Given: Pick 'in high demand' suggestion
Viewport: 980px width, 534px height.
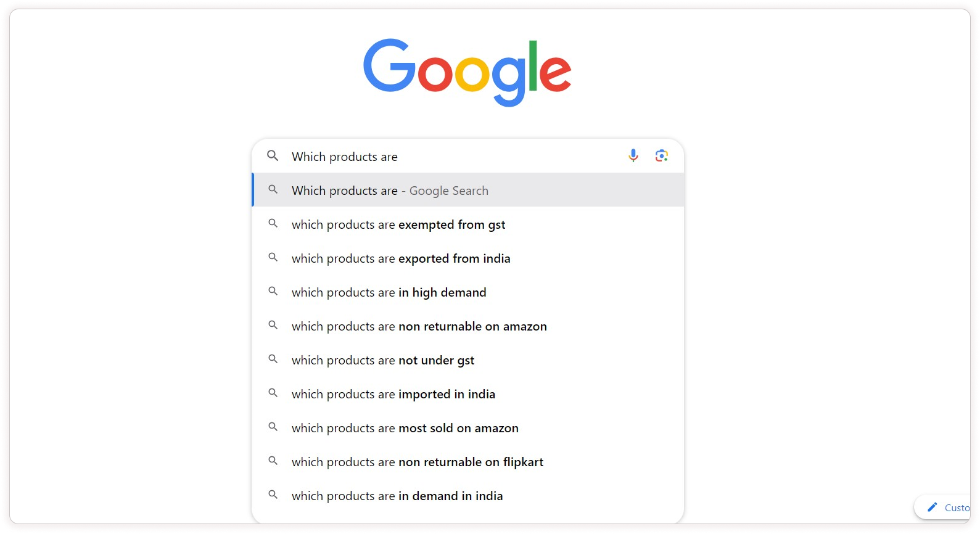Looking at the screenshot, I should tap(389, 292).
